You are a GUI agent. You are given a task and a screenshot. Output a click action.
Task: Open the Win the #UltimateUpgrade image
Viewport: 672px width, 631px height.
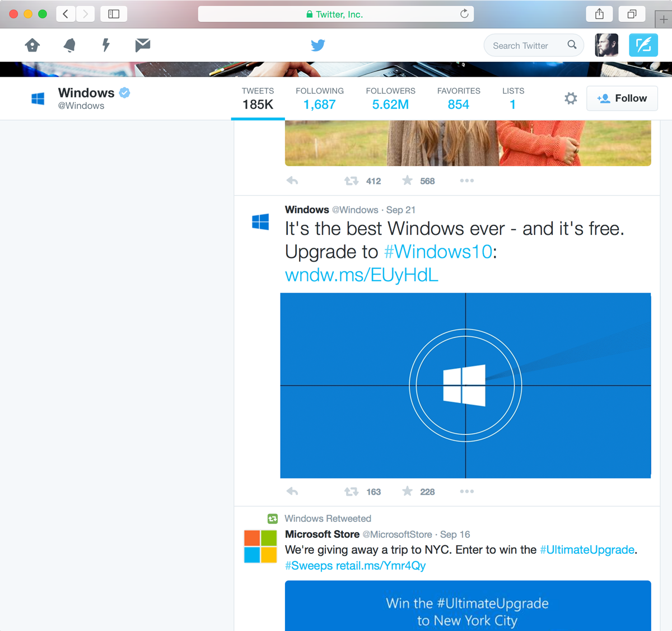468,606
